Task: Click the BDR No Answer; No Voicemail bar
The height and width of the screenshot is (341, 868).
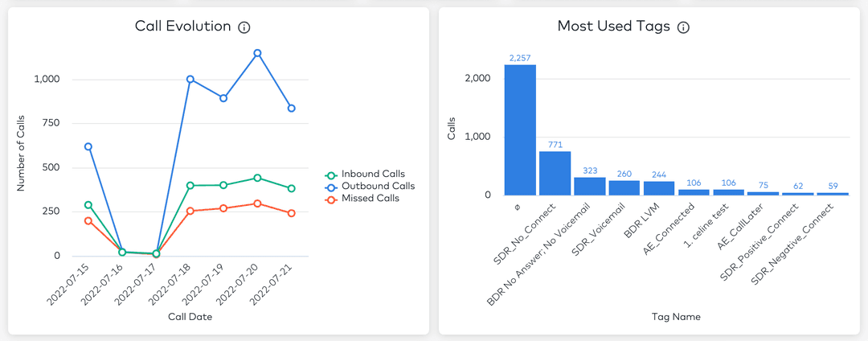Action: pyautogui.click(x=590, y=186)
